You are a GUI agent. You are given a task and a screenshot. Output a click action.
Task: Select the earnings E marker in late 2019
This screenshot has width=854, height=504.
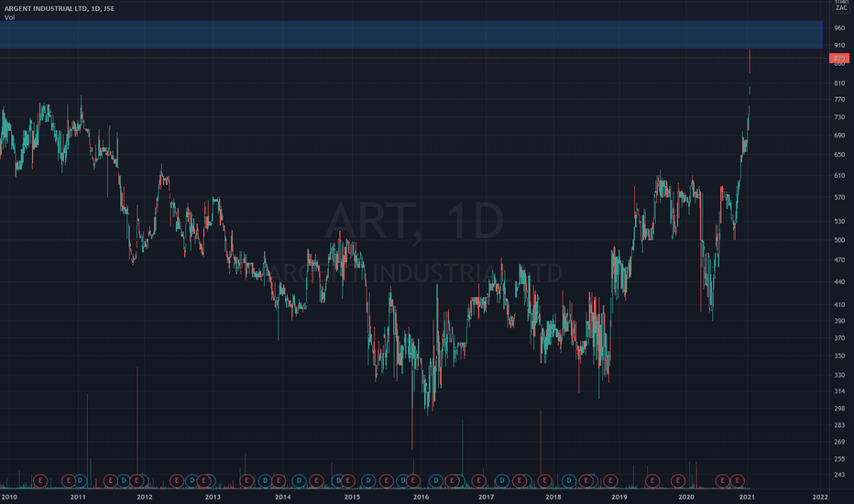pos(677,480)
